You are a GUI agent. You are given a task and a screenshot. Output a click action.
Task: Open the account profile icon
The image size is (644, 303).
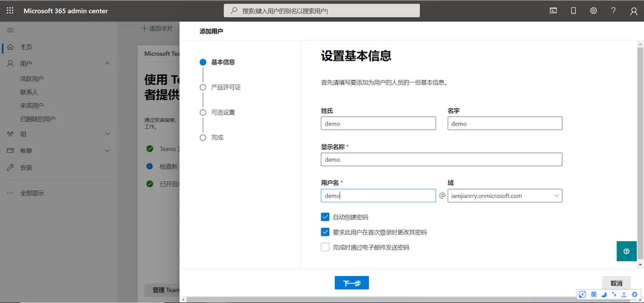pyautogui.click(x=633, y=11)
